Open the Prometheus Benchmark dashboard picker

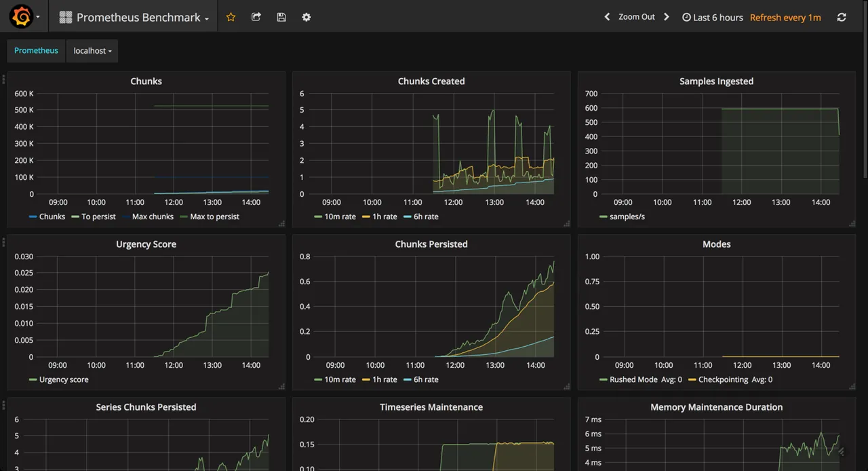pyautogui.click(x=134, y=17)
